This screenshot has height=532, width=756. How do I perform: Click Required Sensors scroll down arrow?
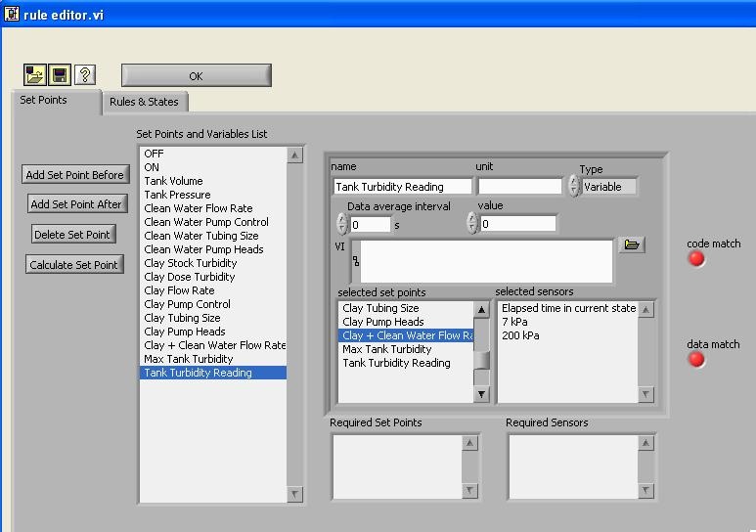[645, 491]
